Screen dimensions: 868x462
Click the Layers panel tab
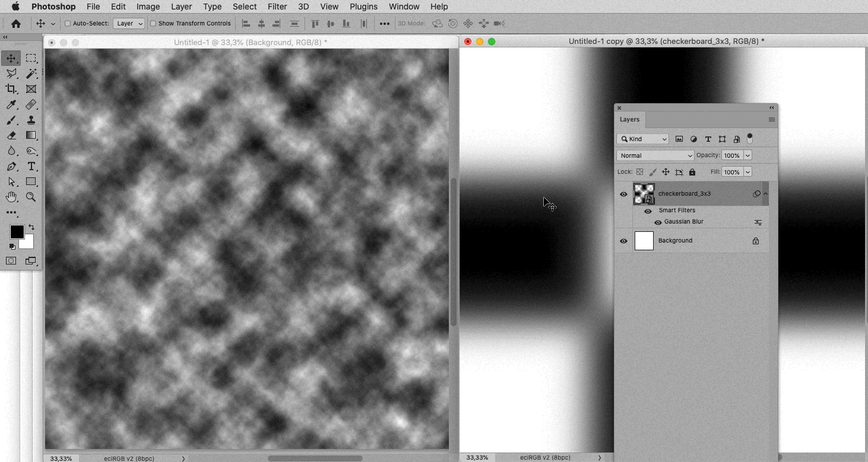(629, 119)
